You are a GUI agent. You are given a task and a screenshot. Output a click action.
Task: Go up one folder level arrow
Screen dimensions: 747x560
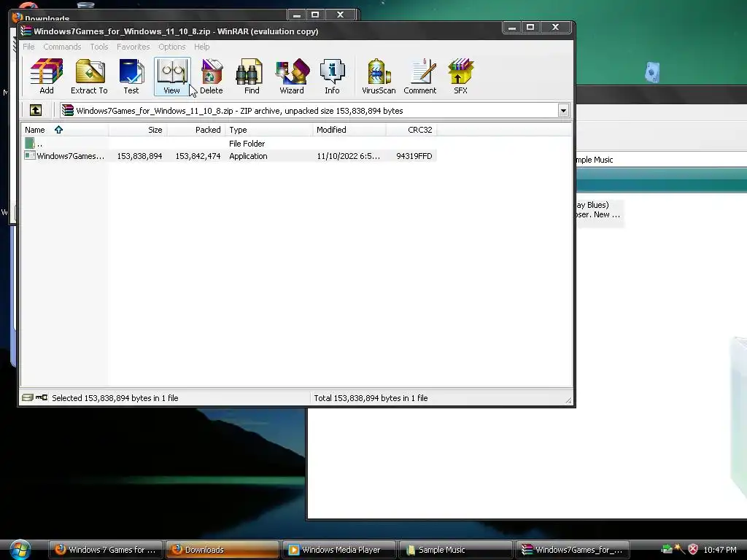click(x=36, y=111)
